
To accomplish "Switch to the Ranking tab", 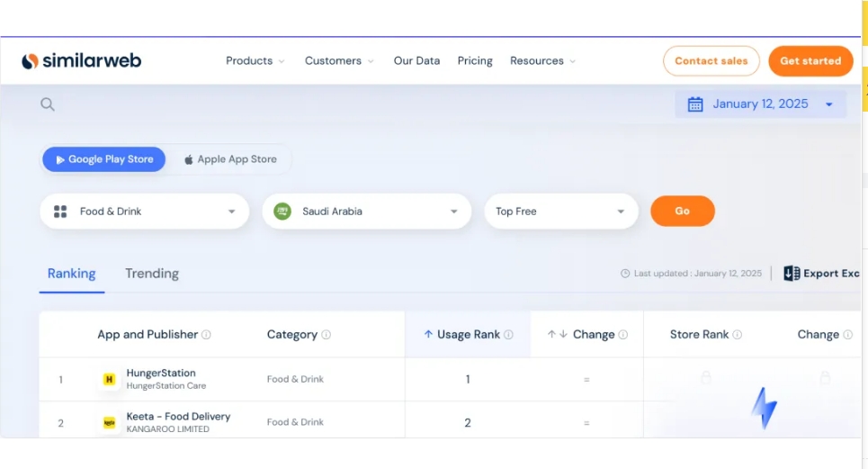I will [x=71, y=274].
